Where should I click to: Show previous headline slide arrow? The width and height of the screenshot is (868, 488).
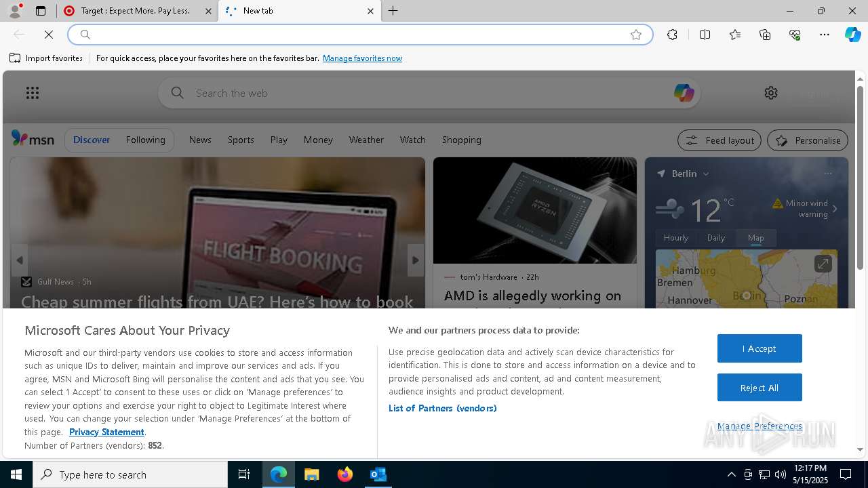(x=20, y=260)
